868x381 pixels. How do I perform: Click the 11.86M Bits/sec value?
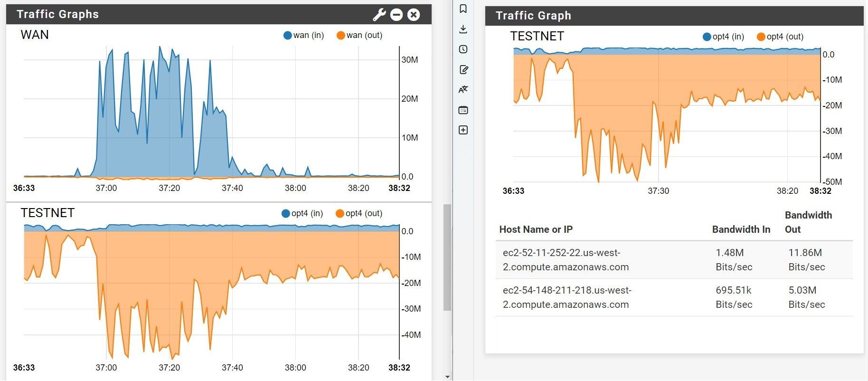click(807, 260)
